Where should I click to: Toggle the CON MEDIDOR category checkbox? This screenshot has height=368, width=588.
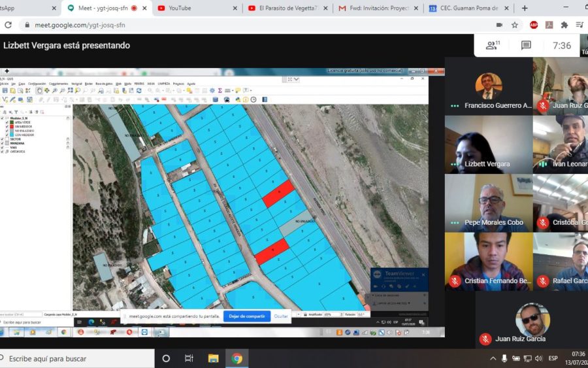pyautogui.click(x=7, y=135)
